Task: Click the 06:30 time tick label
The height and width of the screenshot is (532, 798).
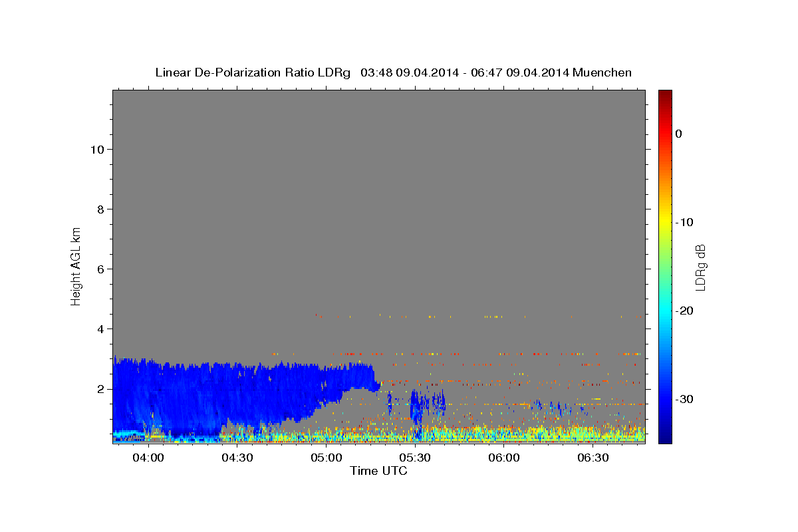Action: pos(593,458)
